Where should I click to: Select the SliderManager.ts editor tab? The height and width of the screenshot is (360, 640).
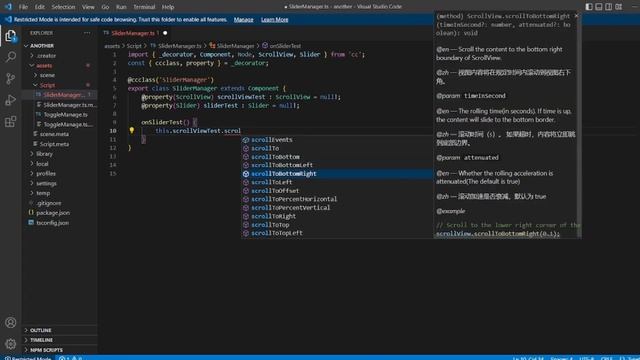(135, 33)
